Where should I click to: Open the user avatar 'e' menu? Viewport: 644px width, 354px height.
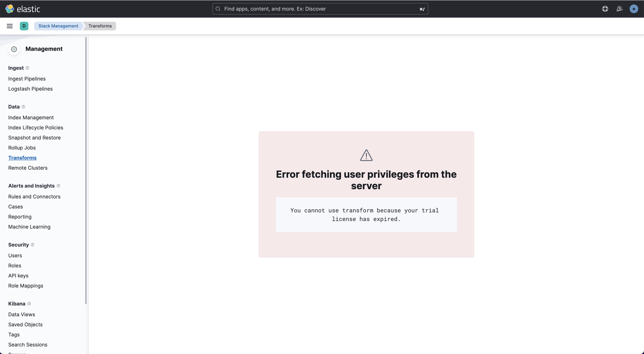pos(634,9)
